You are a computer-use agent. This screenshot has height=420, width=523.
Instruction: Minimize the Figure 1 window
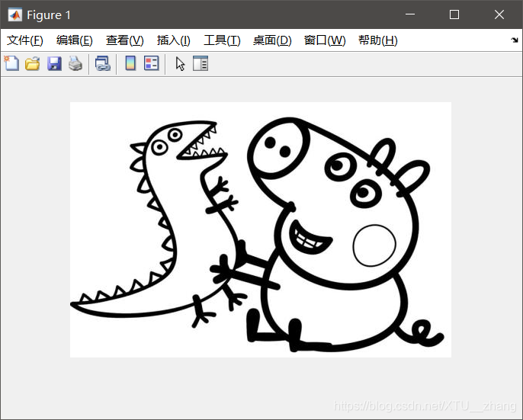tap(410, 14)
